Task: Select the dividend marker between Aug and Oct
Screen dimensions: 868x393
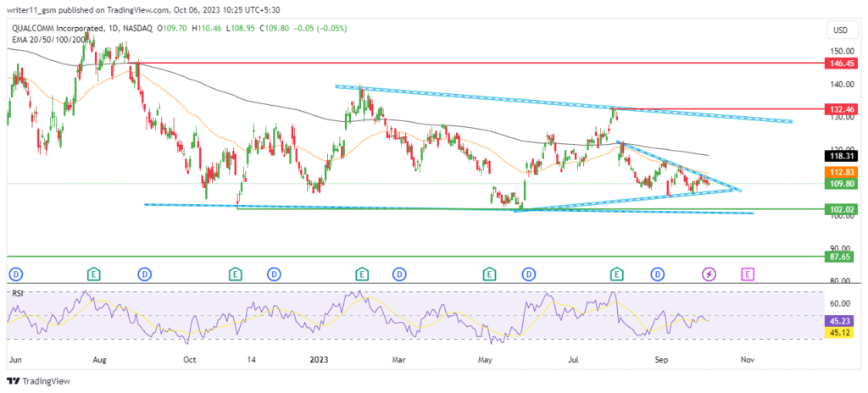Action: (144, 274)
